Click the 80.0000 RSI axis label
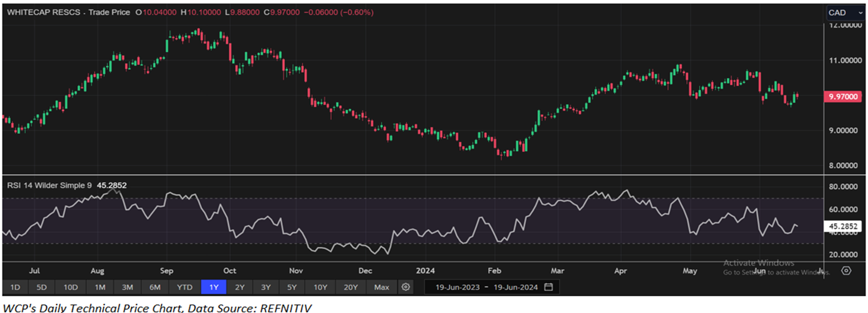Screen dimensions: 868x313 point(843,187)
